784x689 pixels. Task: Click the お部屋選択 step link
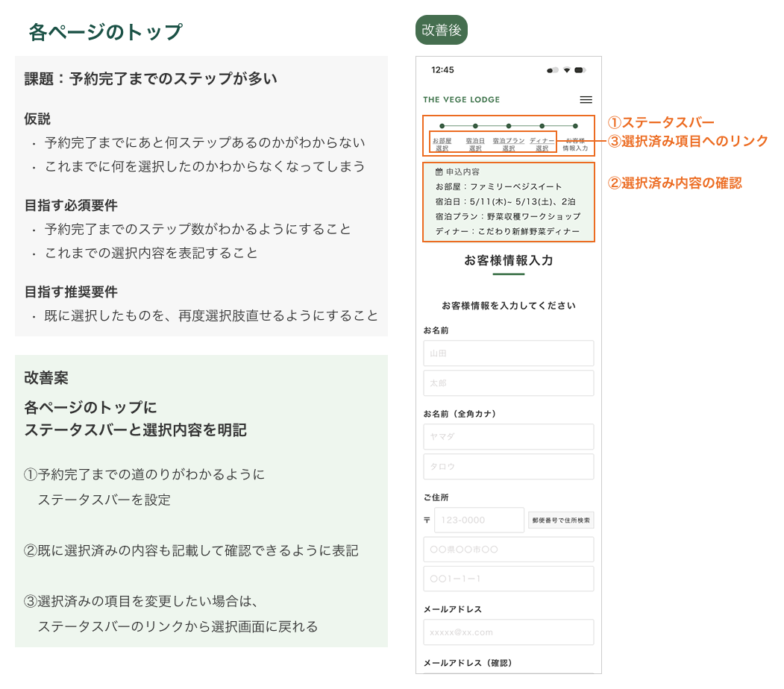442,144
